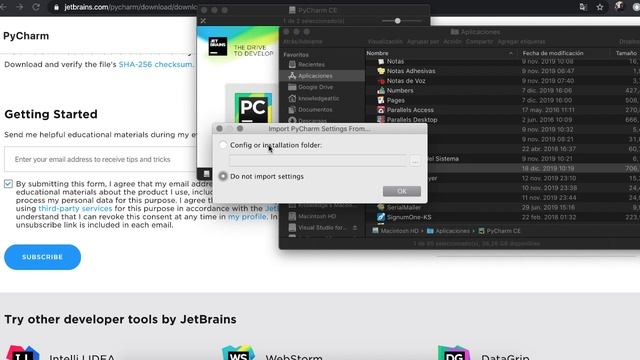This screenshot has width=640, height=360.
Task: Click the '18 dic. 2019 10:19' date cell
Action: click(x=548, y=169)
